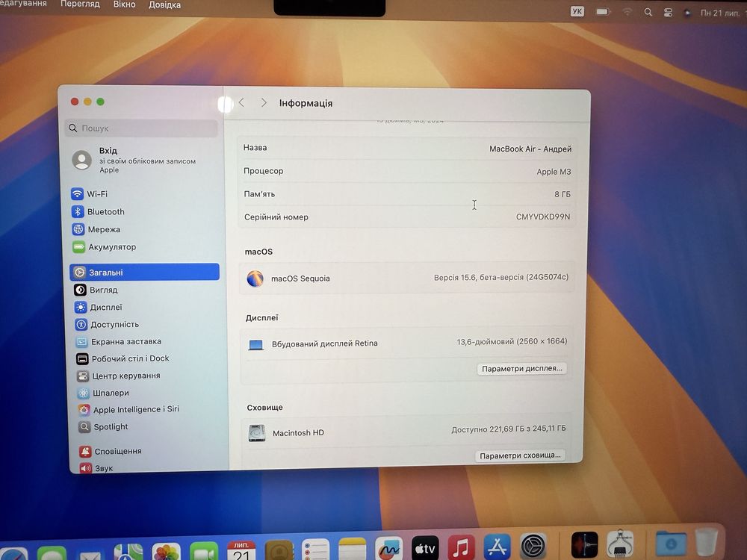The width and height of the screenshot is (747, 560).
Task: Open Акумулятор settings in the sidebar
Action: tap(105, 246)
